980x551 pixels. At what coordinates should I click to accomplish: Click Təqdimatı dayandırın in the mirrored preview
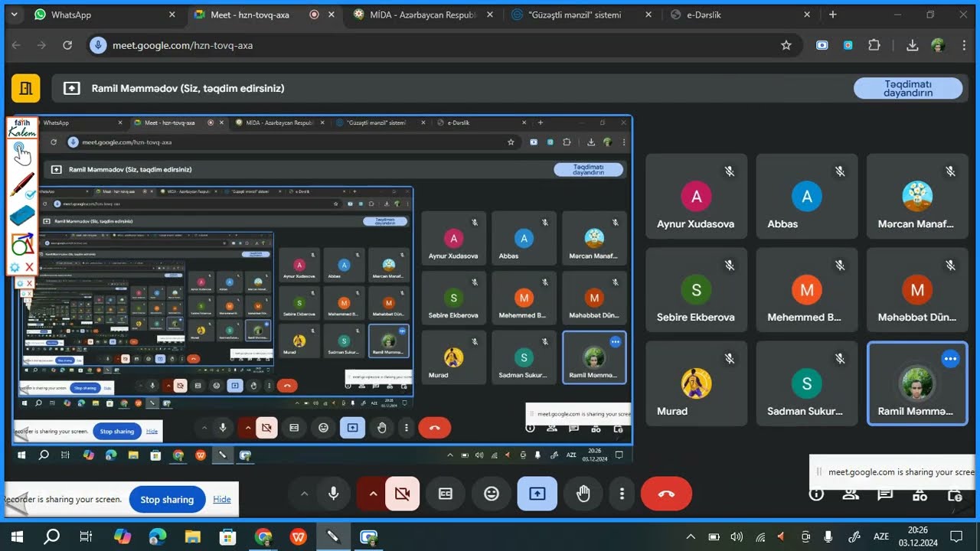pyautogui.click(x=588, y=170)
